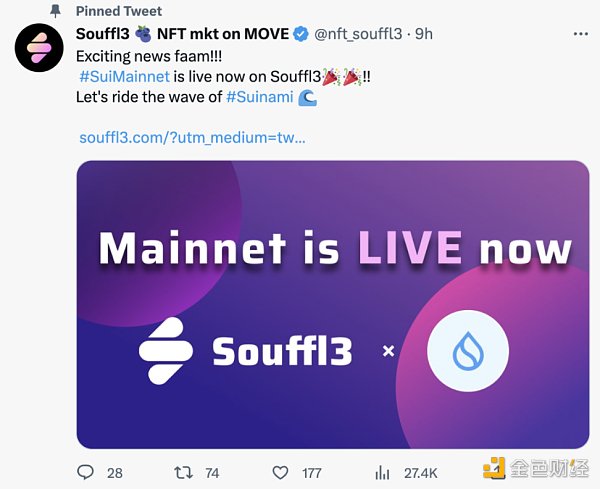Image resolution: width=600 pixels, height=489 pixels.
Task: Open the tweet via the 9h timestamp
Action: coord(424,34)
